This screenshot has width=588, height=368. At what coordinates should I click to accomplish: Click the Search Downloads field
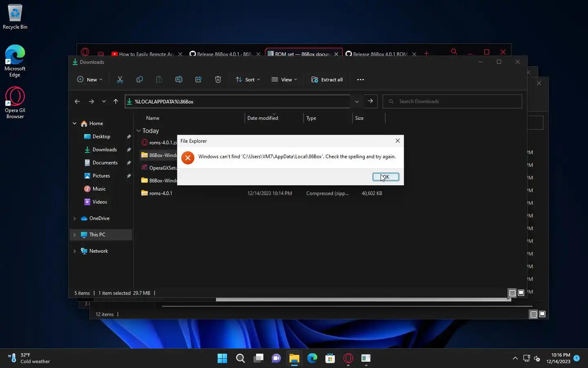(452, 101)
